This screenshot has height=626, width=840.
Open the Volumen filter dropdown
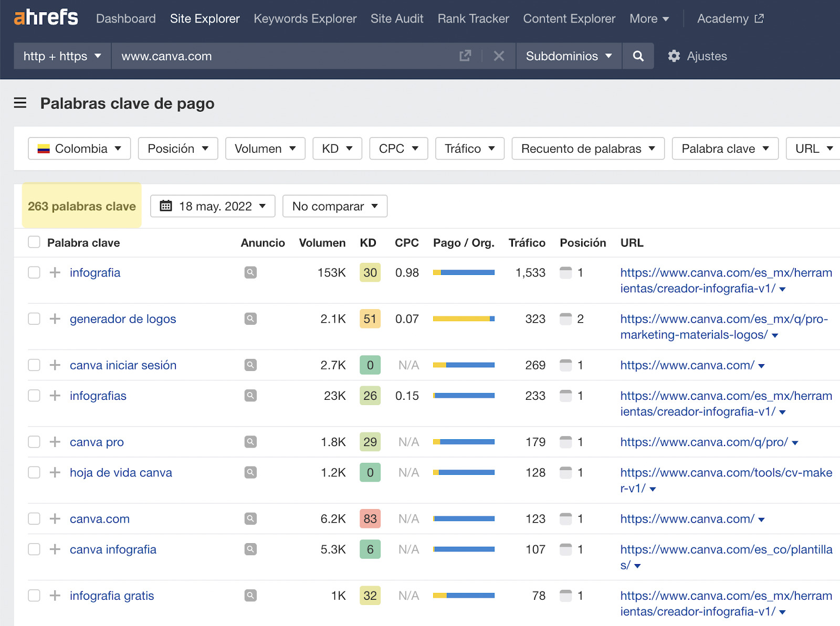coord(265,148)
